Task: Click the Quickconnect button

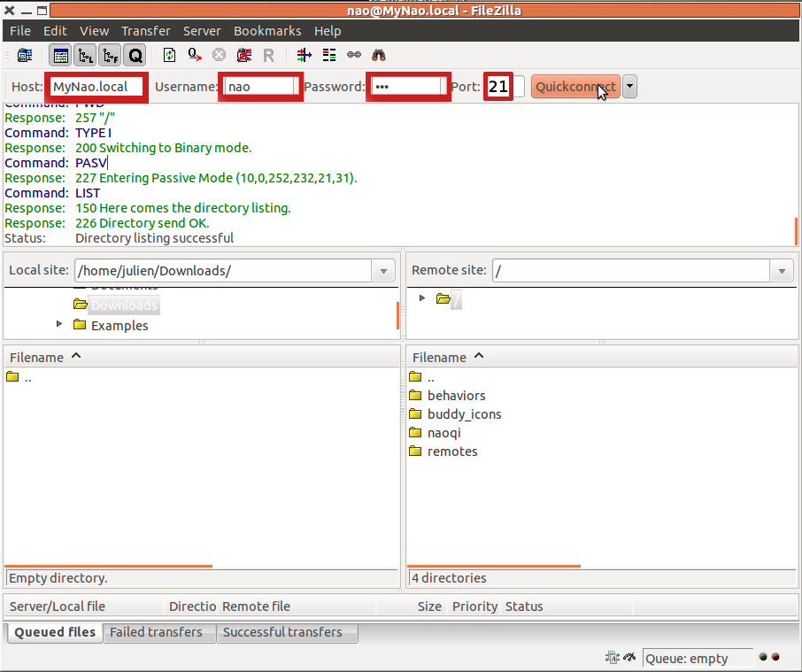Action: [x=575, y=87]
